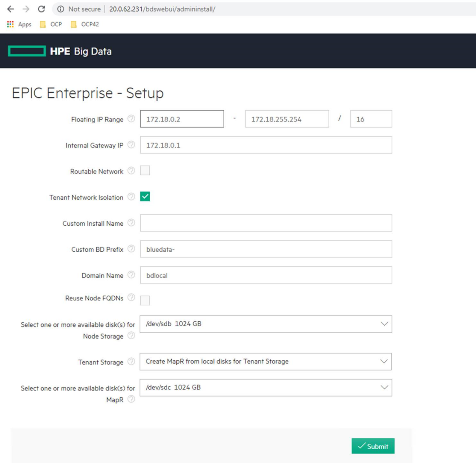
Task: Open MapR disk dropdown /dev/sdc
Action: tap(266, 387)
